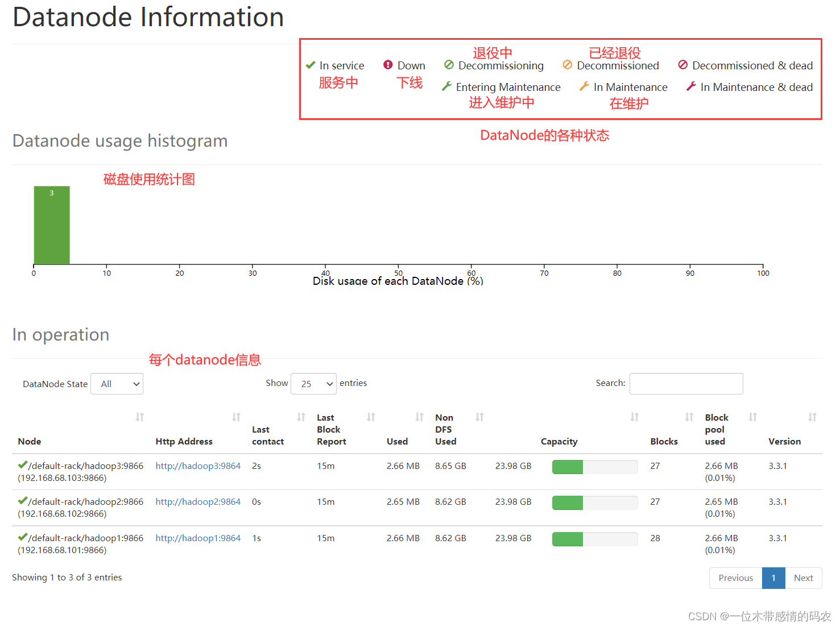The height and width of the screenshot is (627, 840).
Task: Open the http://hadoop3:9864 link
Action: click(198, 466)
